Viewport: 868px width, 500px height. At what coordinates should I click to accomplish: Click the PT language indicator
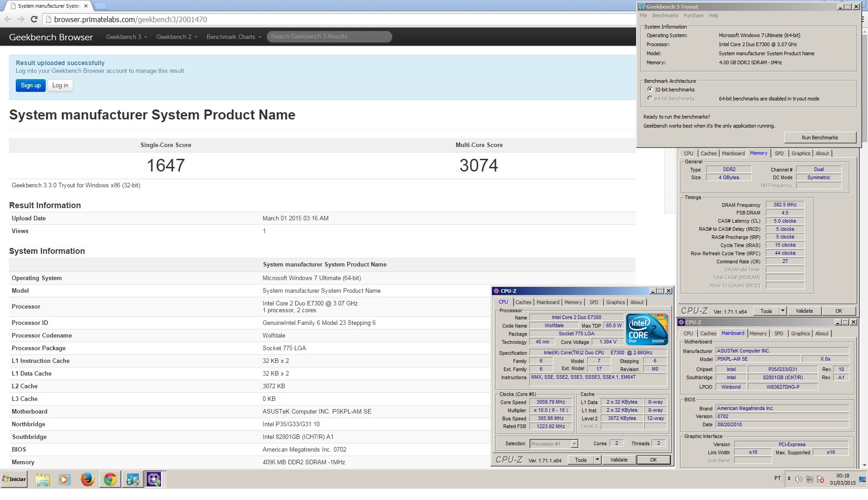(778, 478)
